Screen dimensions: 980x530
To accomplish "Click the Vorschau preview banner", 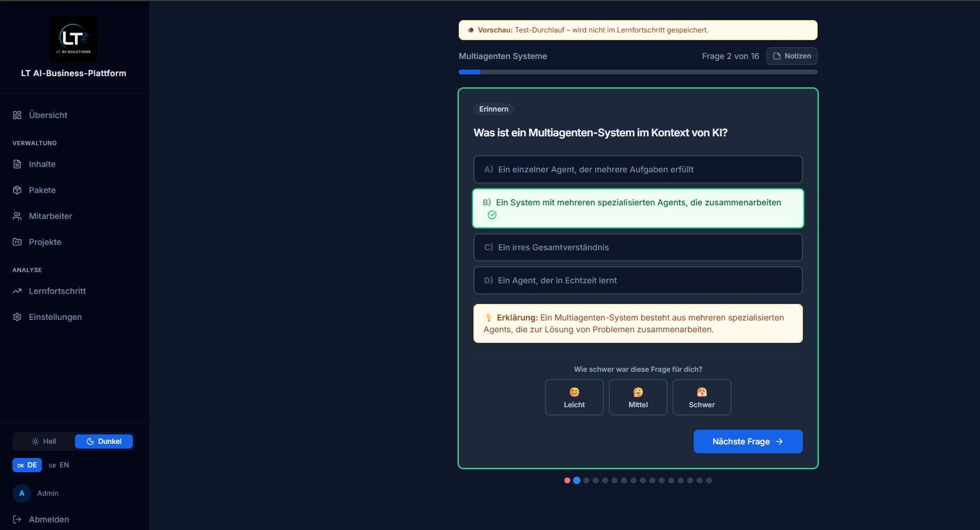I will coord(638,30).
